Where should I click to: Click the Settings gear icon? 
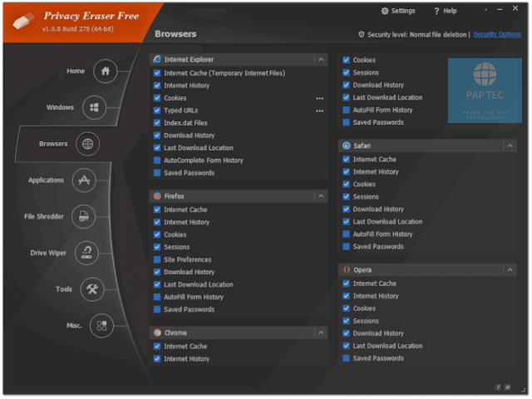[384, 11]
